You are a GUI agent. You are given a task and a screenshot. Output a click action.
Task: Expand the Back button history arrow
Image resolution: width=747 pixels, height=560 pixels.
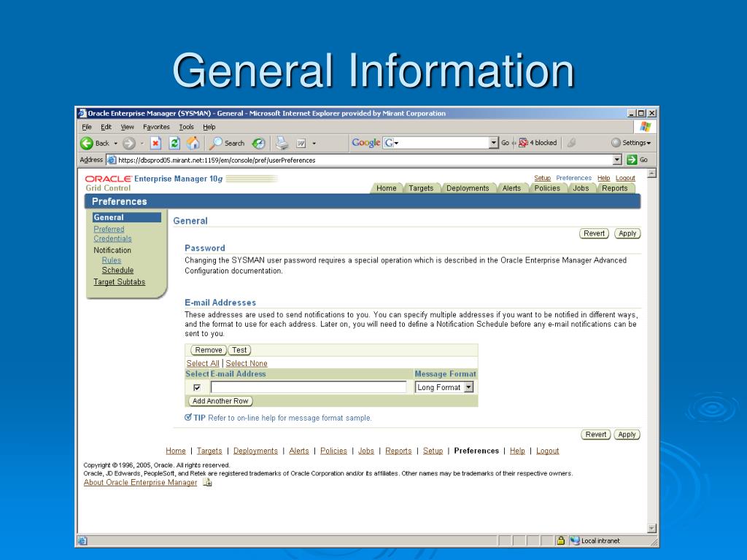pos(116,144)
